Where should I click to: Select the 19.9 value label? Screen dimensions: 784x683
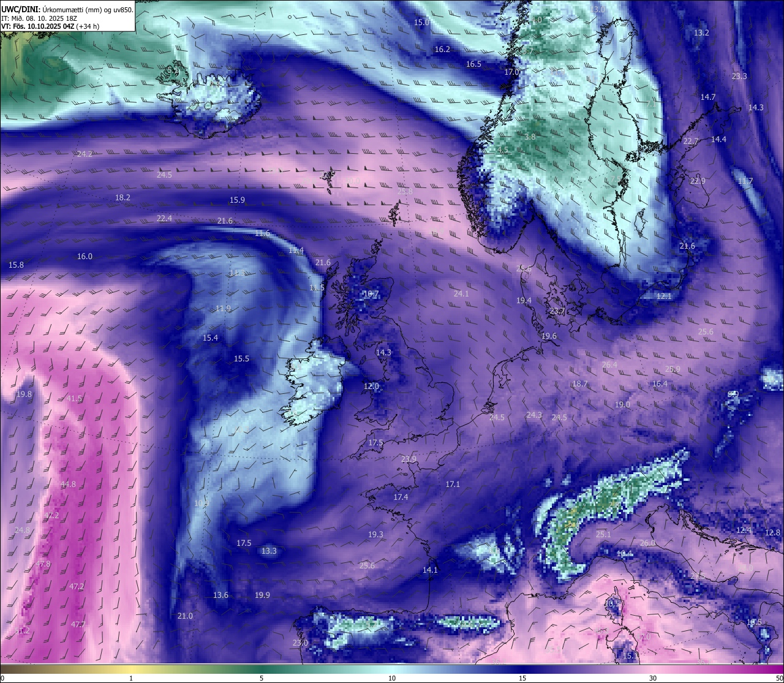point(262,595)
